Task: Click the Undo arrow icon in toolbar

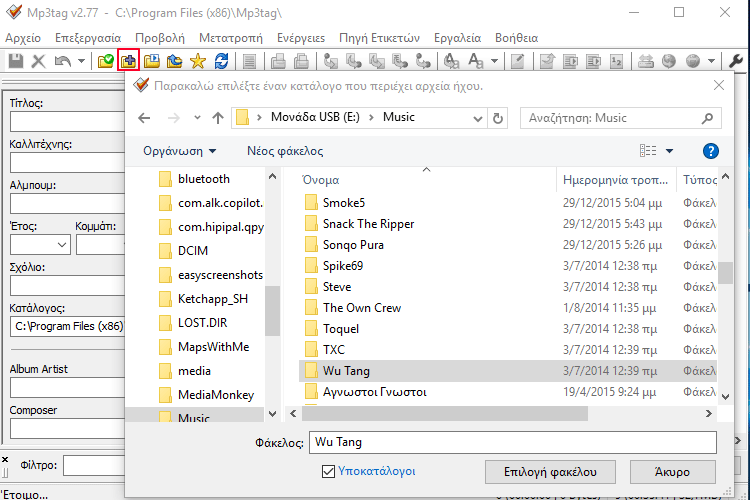Action: [x=63, y=61]
